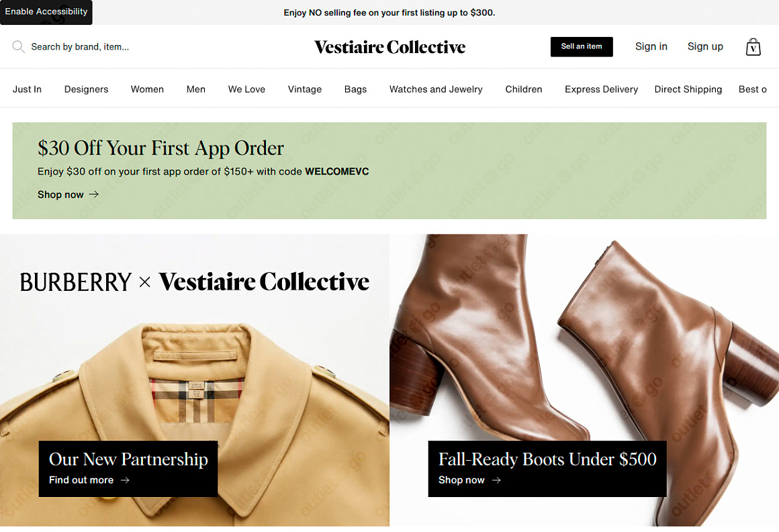Open the shopping bag icon
779x532 pixels.
click(x=753, y=47)
